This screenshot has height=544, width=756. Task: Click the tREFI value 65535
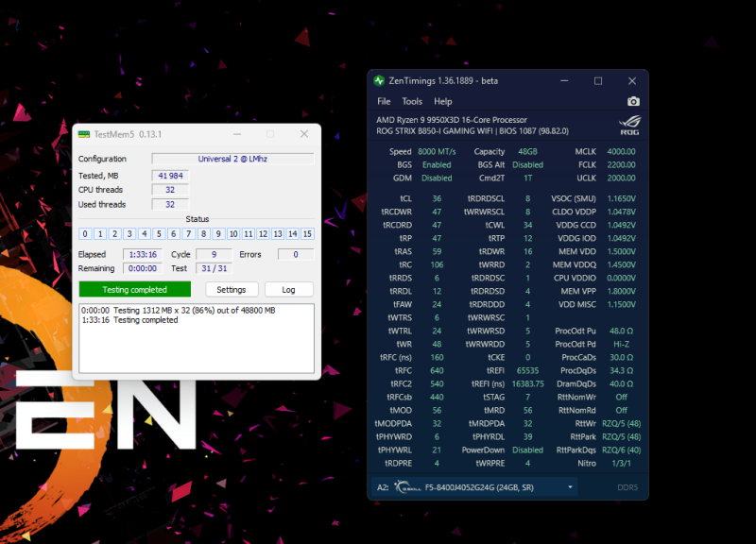527,370
